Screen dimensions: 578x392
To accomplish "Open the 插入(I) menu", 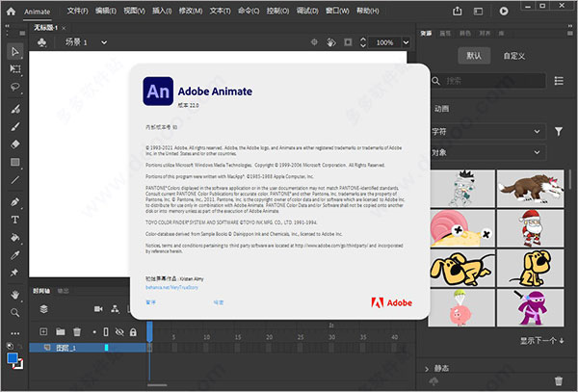I will [x=162, y=11].
